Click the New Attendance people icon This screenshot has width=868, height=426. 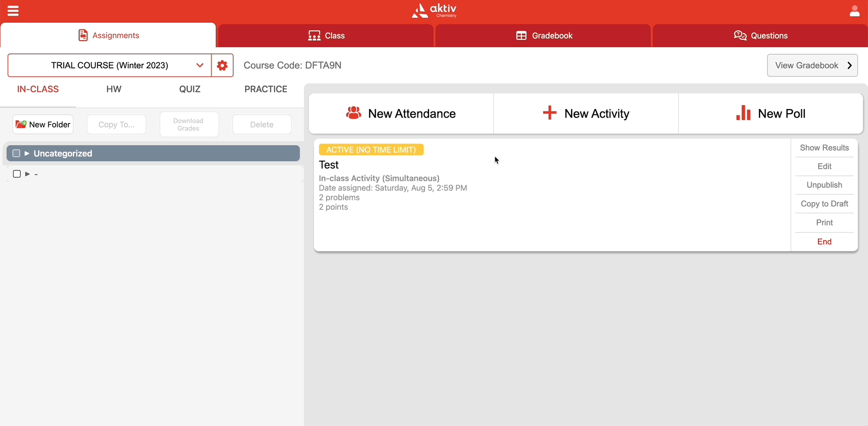(354, 113)
